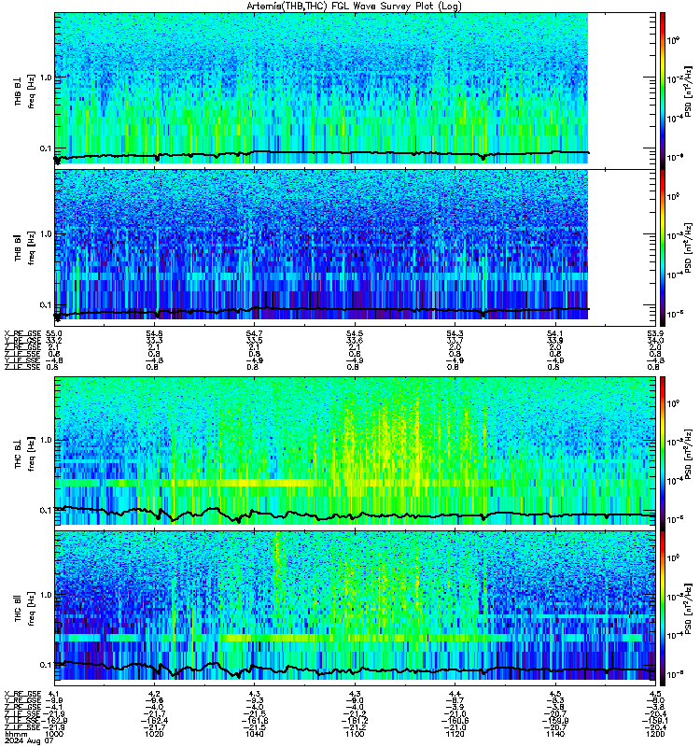This screenshot has height=747, width=700.
Task: Click the THB X_RE_GSE value '55.0'
Action: (54, 333)
